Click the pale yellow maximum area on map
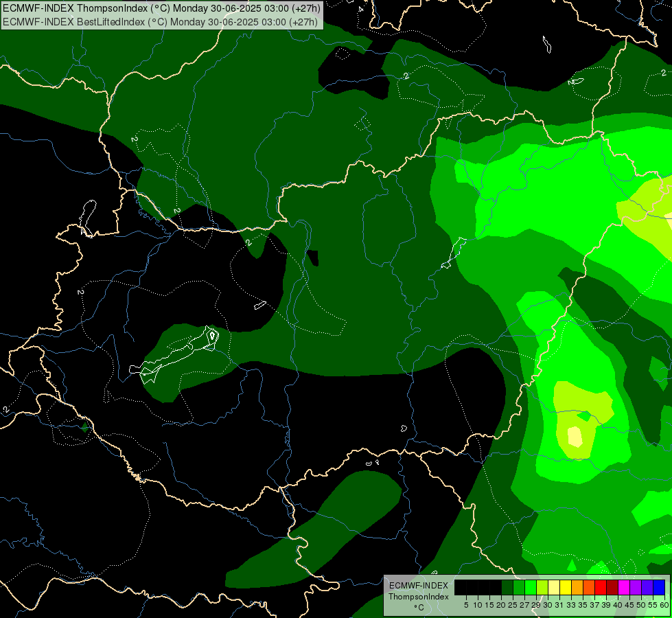Viewport: 672px width, 618px height. tap(575, 437)
